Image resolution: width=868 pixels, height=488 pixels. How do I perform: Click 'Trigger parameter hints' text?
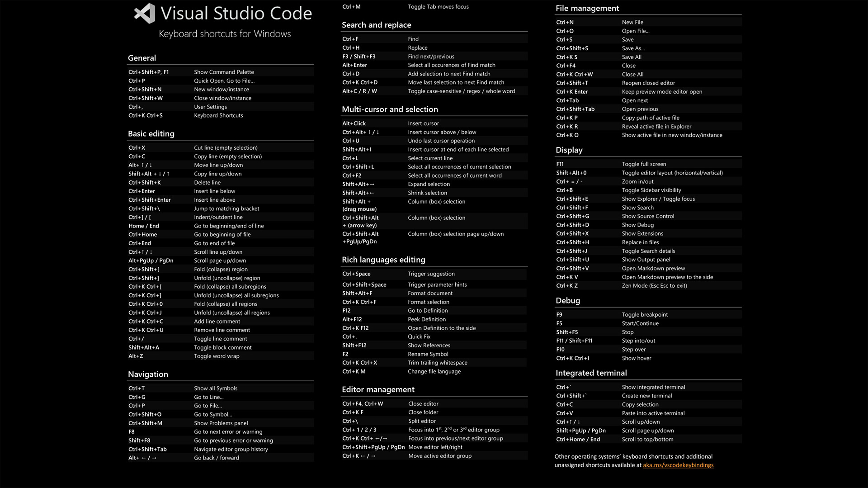(x=437, y=284)
